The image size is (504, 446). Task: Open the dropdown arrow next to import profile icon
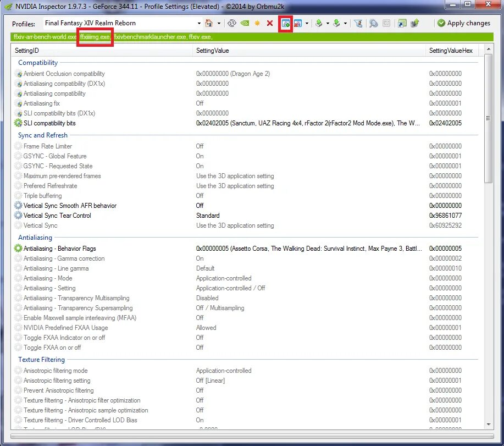click(345, 23)
